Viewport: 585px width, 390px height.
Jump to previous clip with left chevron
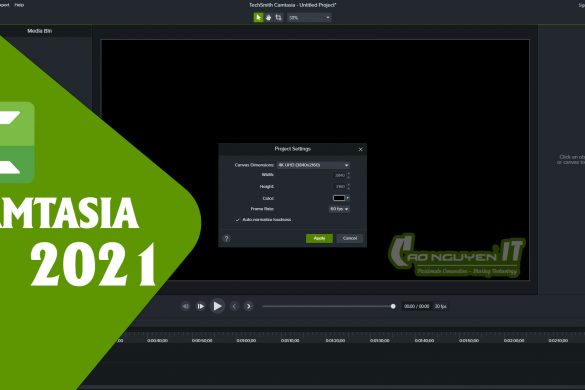click(234, 306)
